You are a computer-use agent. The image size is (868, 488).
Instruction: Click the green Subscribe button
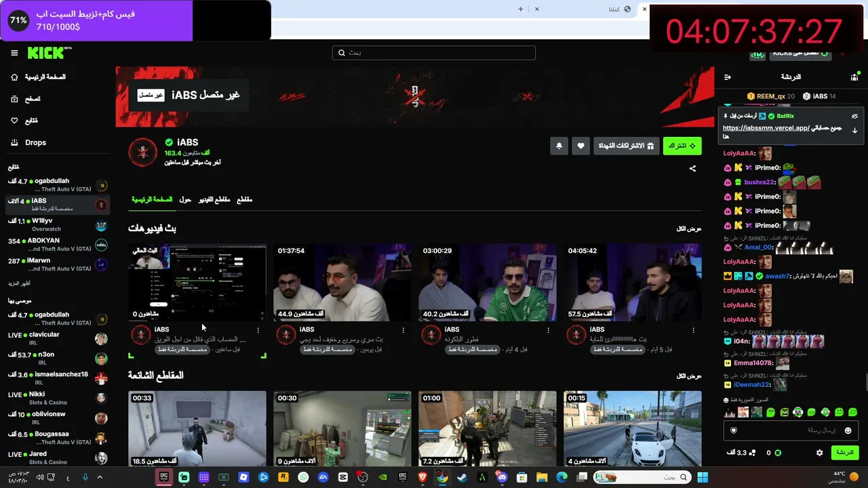(682, 146)
